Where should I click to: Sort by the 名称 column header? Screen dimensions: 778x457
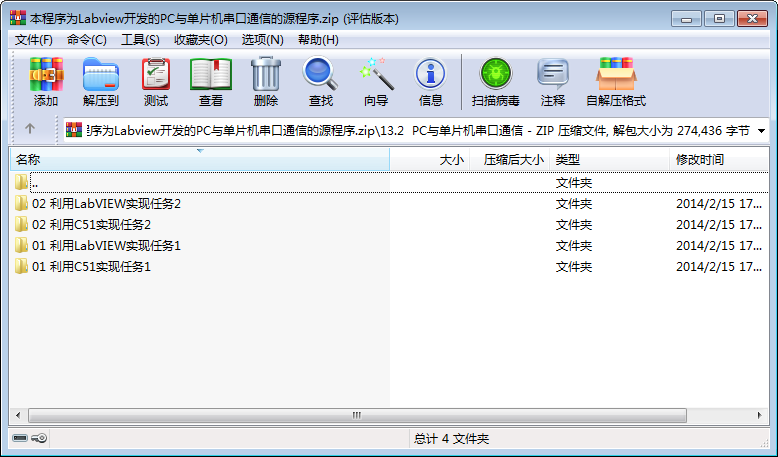(x=199, y=159)
